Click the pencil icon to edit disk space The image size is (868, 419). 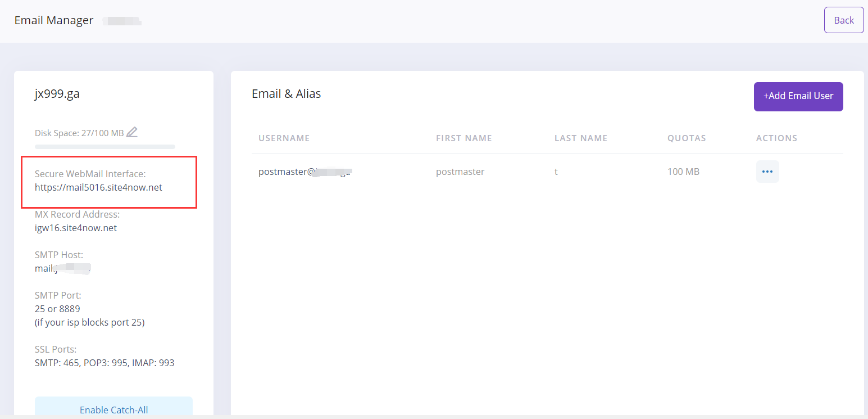(132, 133)
